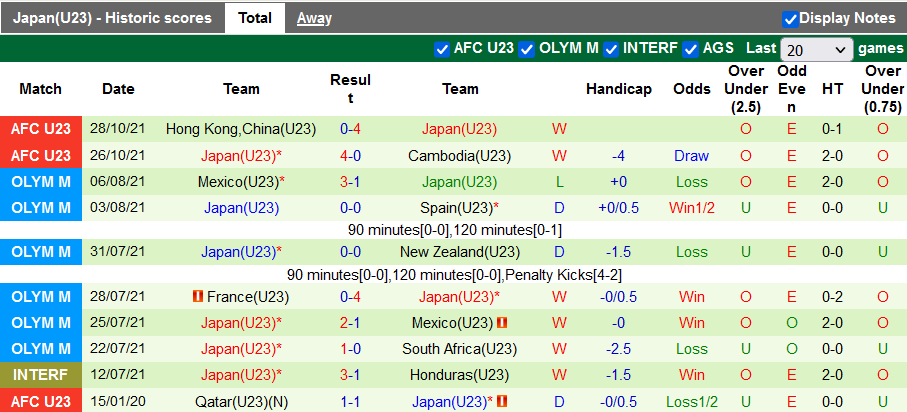
Task: Uncheck the AFC U23 filter checkbox
Action: 442,48
